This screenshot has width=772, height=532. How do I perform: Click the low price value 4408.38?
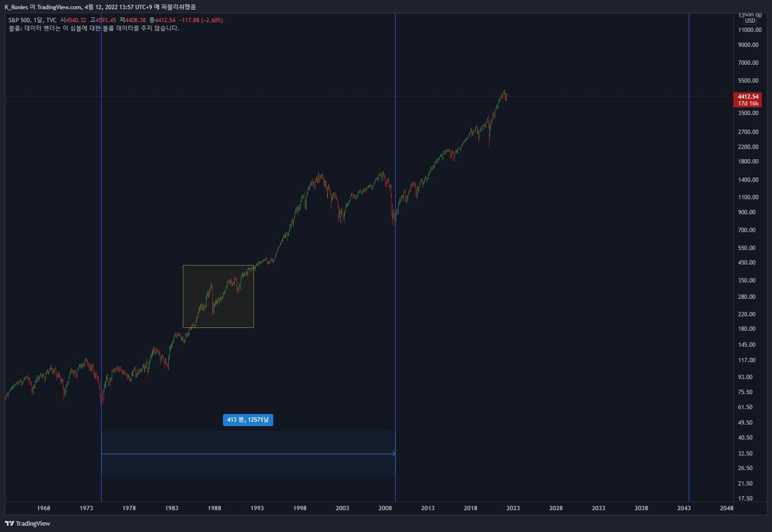tap(135, 20)
